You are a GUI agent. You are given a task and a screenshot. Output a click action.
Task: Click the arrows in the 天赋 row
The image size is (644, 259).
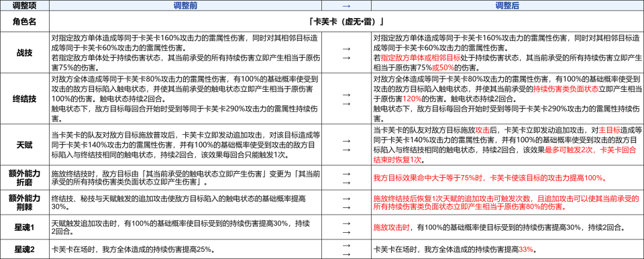point(346,144)
